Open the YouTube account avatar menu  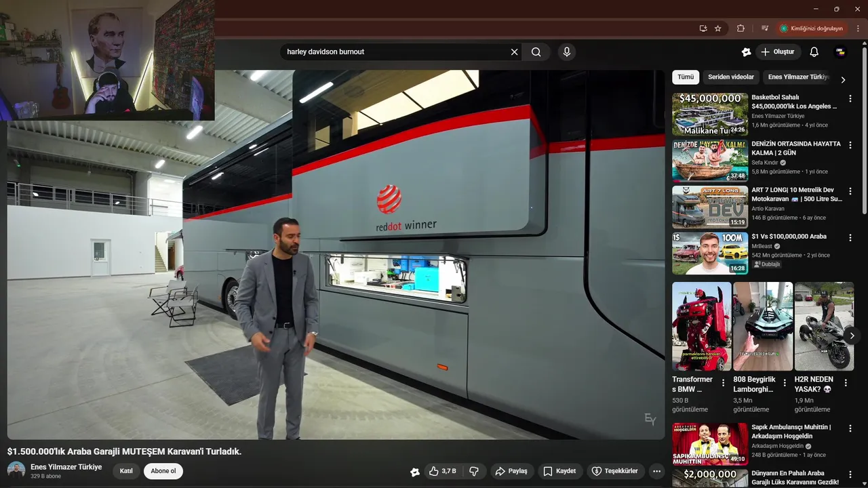840,52
